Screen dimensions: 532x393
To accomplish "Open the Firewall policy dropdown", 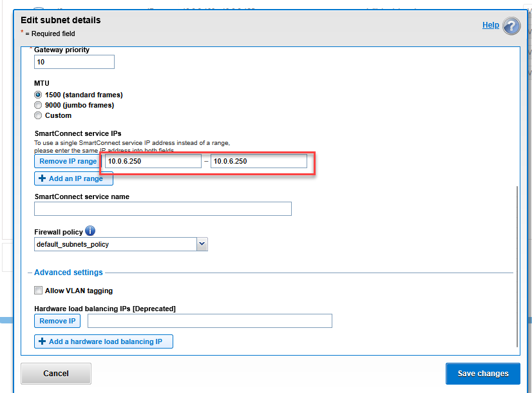I will tap(121, 244).
